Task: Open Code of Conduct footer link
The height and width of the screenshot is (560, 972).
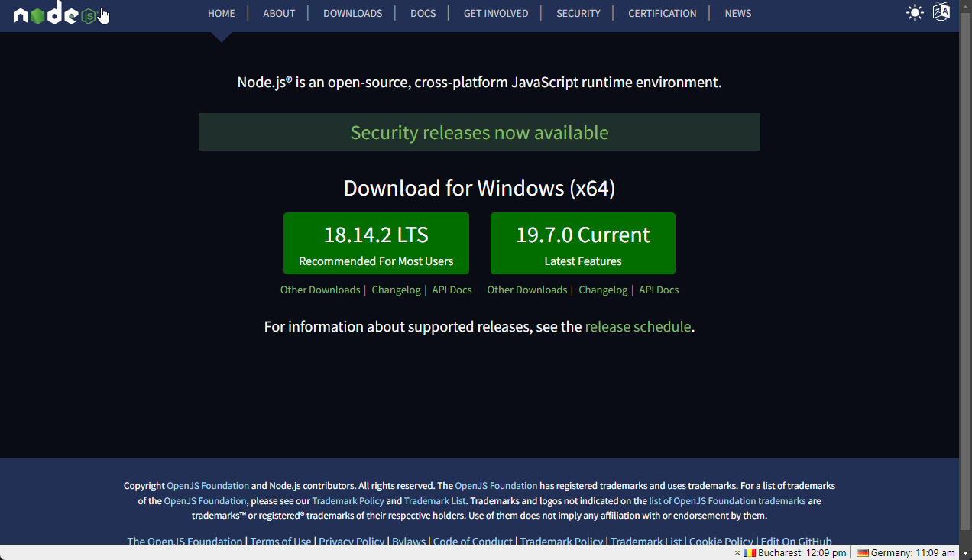Action: pos(473,541)
